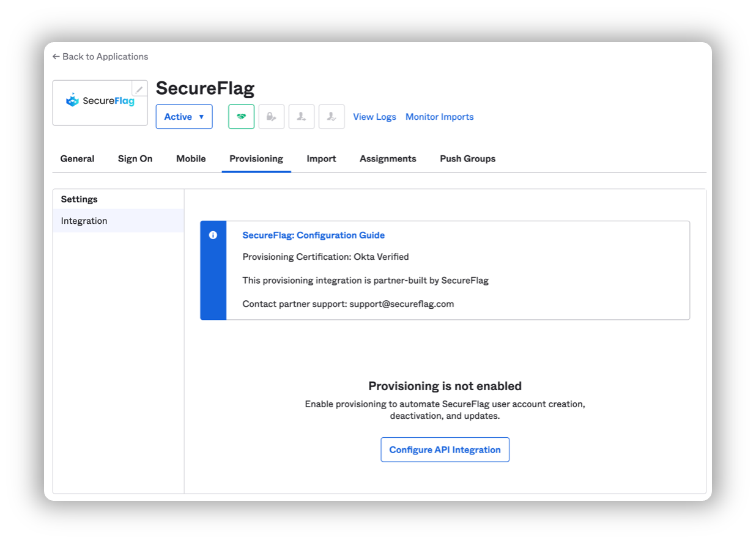756x543 pixels.
Task: Click the Provisioning Certification: Okta Verified text
Action: (325, 257)
